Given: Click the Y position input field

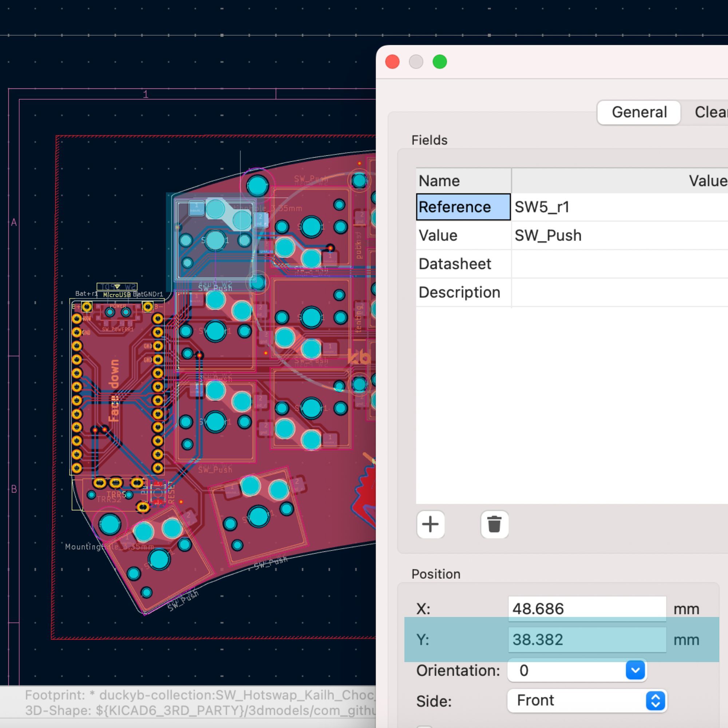Looking at the screenshot, I should click(587, 640).
